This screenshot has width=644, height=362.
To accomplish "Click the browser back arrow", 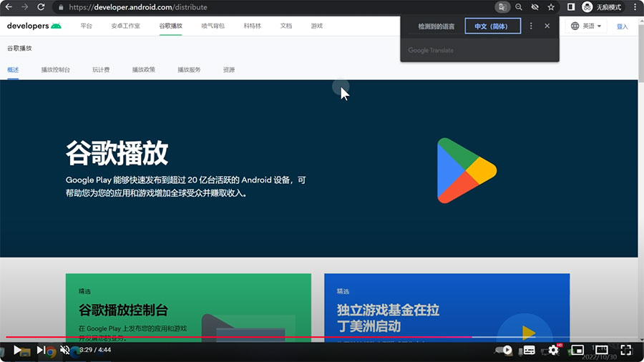I will point(9,7).
